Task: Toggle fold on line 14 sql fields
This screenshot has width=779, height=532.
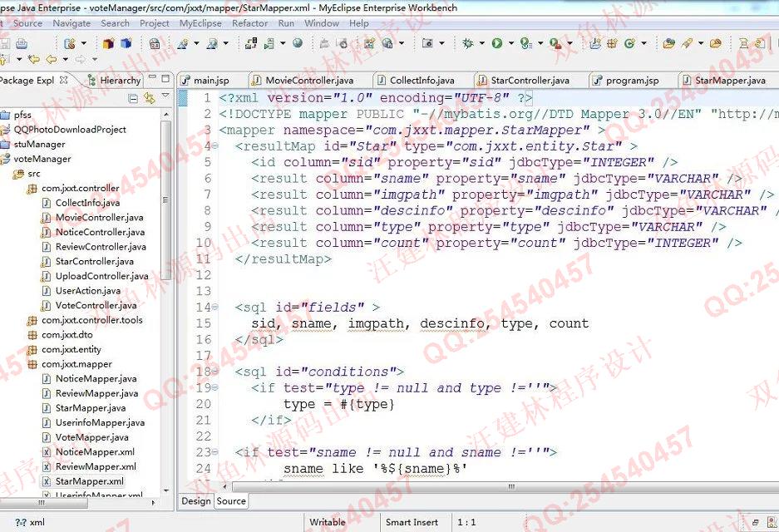Action: (215, 308)
